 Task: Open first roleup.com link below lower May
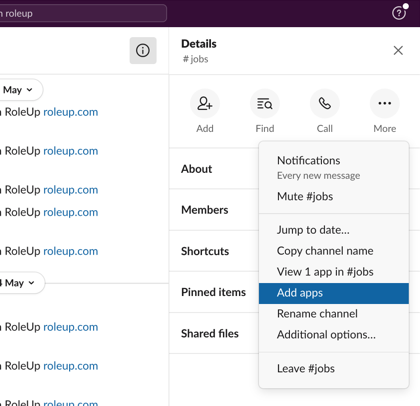(x=71, y=327)
